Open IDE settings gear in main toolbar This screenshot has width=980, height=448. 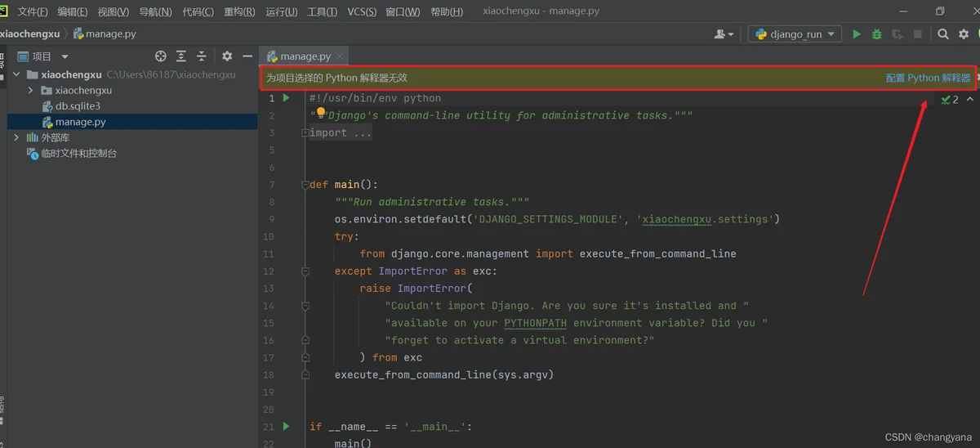[x=964, y=34]
